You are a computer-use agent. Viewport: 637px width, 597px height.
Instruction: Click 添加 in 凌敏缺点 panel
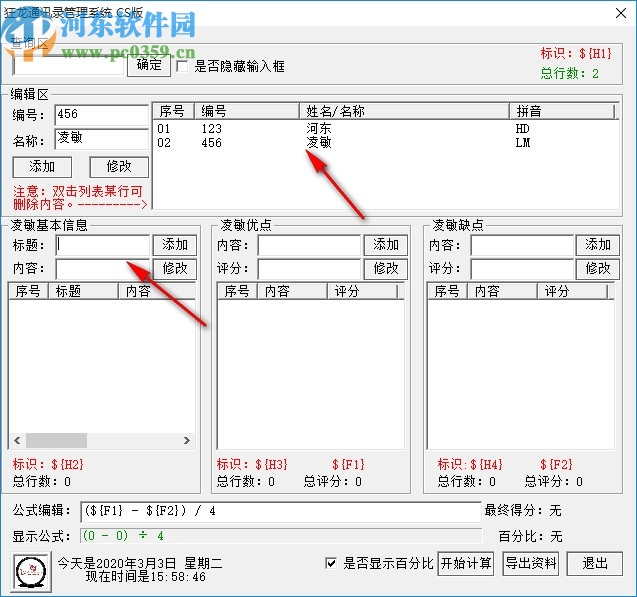[x=598, y=245]
